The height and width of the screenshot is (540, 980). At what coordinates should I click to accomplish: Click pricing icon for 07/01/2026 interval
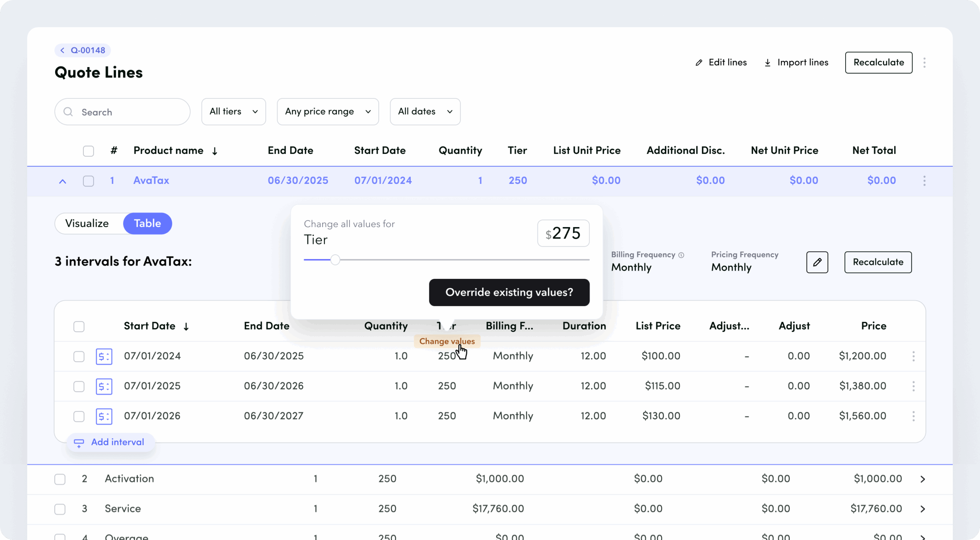coord(104,416)
